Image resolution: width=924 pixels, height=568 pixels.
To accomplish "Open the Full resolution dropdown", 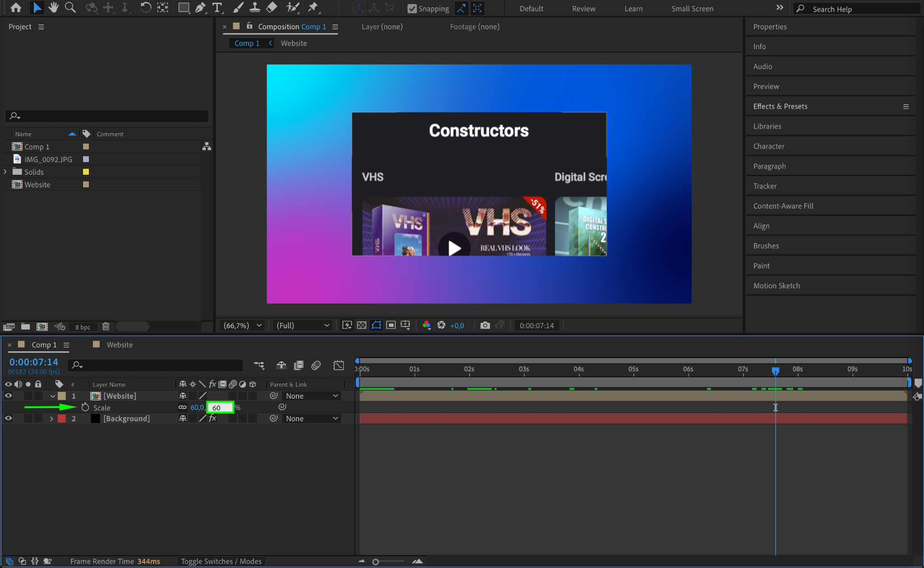I will point(302,325).
